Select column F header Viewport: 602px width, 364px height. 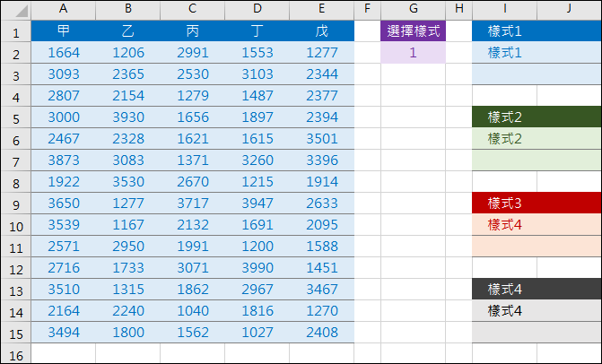pyautogui.click(x=368, y=10)
